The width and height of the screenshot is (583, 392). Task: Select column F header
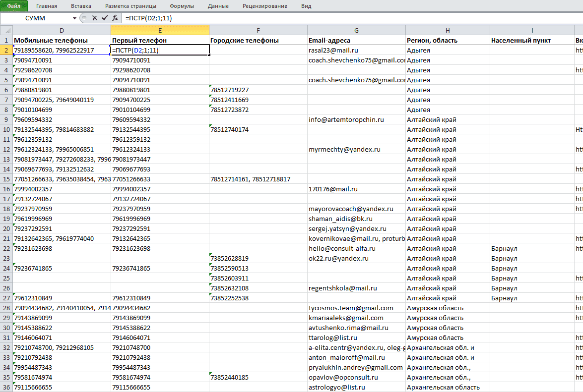coord(258,30)
